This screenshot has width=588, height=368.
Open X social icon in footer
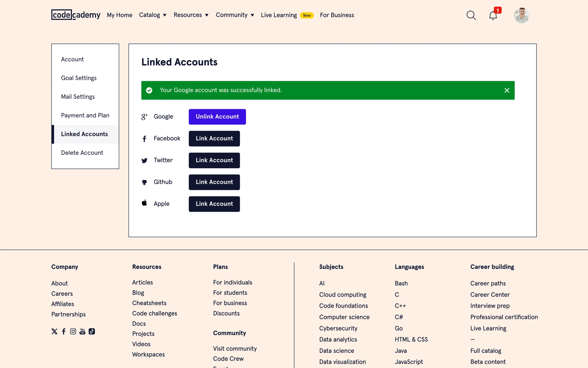55,332
